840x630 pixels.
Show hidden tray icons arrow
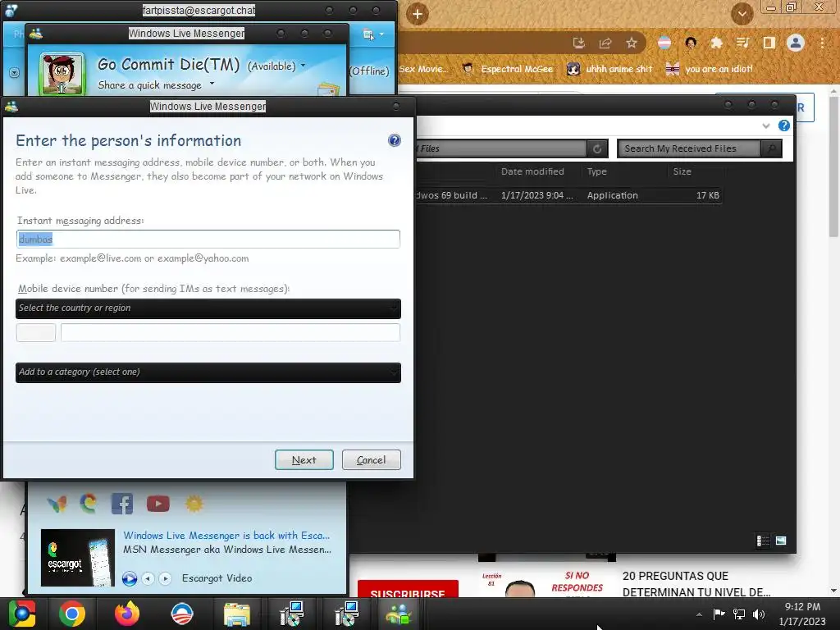[x=699, y=614]
